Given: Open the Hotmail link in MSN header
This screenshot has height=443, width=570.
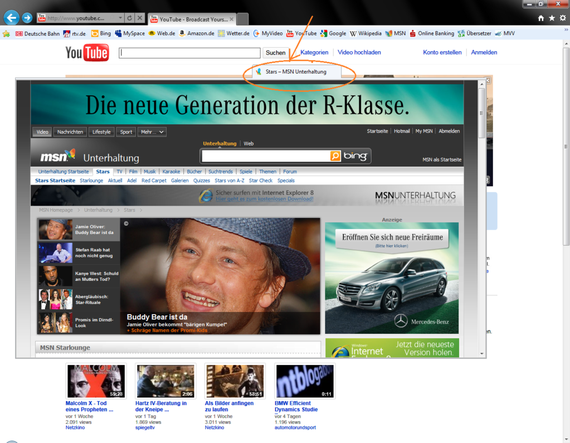Looking at the screenshot, I should (402, 131).
